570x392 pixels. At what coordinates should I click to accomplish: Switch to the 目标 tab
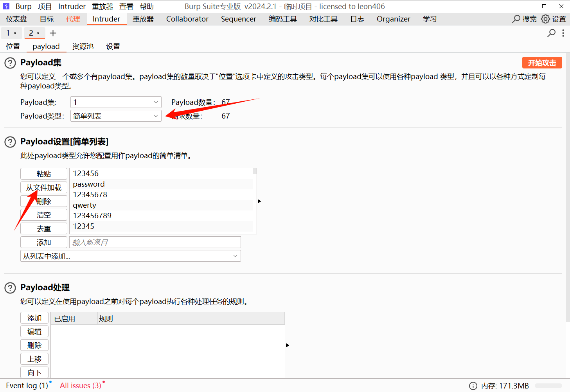pyautogui.click(x=47, y=19)
